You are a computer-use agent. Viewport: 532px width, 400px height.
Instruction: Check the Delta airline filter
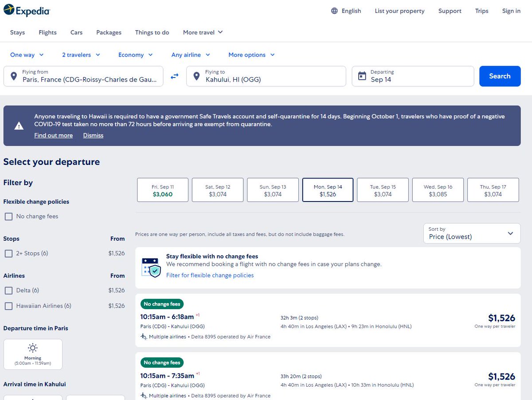tap(8, 291)
